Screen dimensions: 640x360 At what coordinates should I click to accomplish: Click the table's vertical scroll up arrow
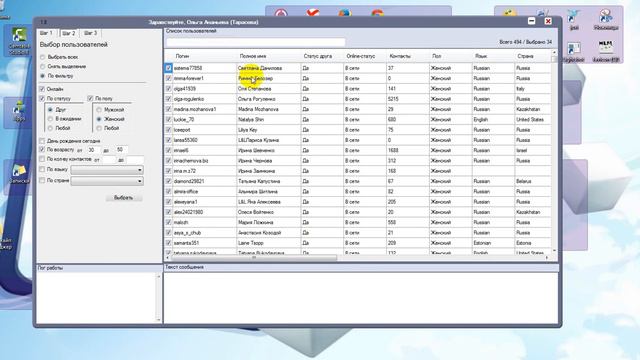tap(554, 53)
